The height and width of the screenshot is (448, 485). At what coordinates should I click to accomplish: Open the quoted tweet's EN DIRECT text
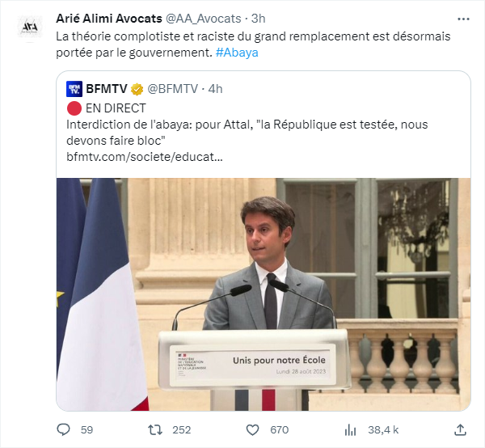pos(116,108)
